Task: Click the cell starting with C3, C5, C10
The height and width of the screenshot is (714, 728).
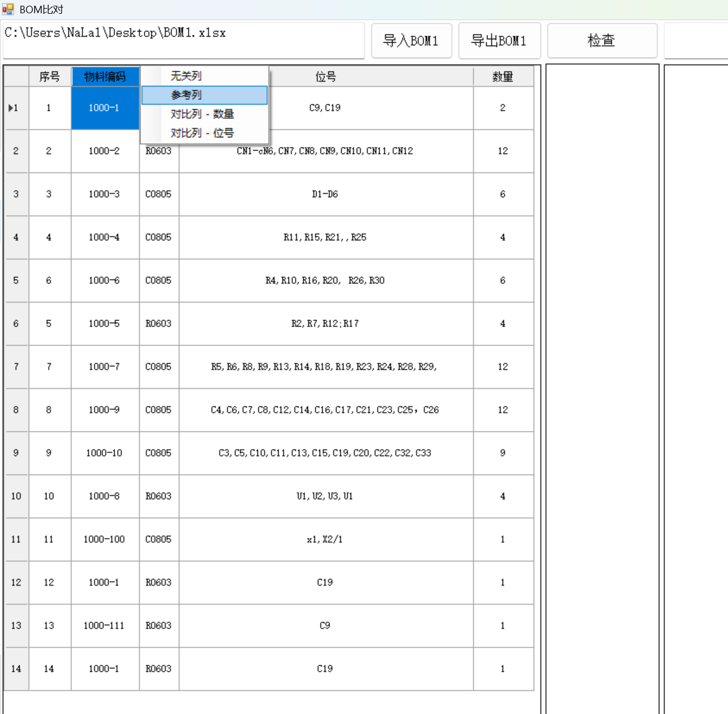Action: coord(326,453)
